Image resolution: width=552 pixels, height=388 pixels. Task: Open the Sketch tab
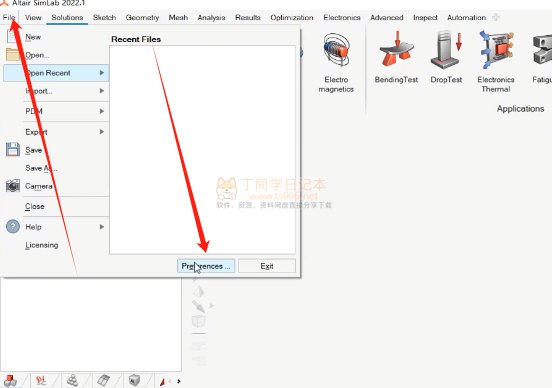pos(104,18)
